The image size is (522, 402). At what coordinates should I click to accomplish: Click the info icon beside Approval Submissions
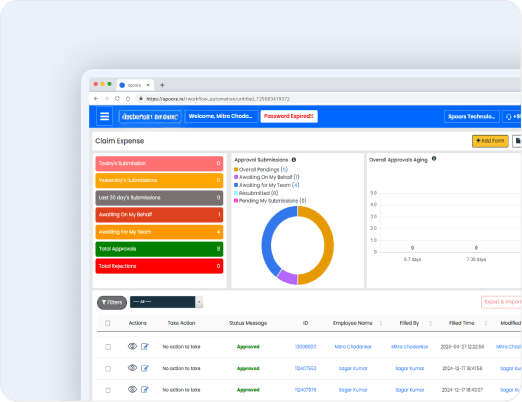pyautogui.click(x=294, y=160)
